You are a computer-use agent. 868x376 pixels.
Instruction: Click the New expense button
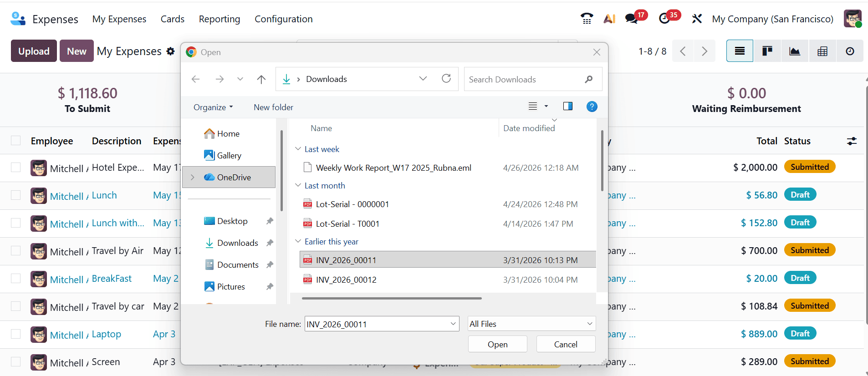click(x=77, y=51)
